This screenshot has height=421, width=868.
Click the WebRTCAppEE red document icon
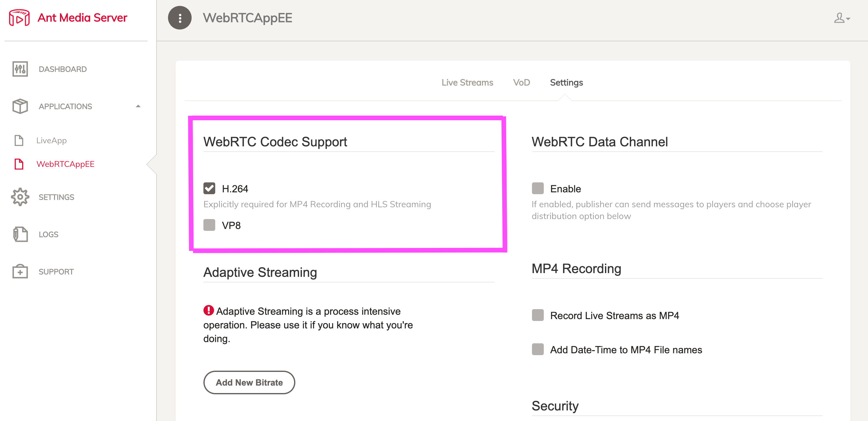[x=19, y=164]
